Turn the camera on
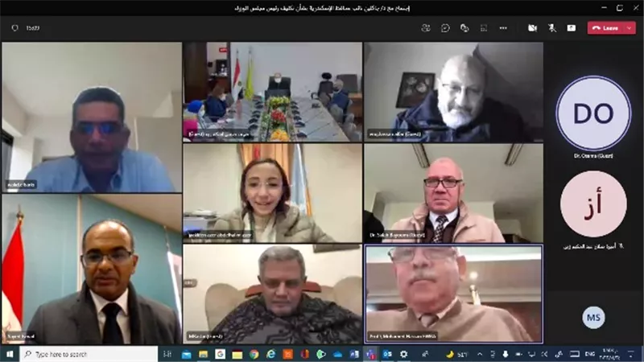This screenshot has height=362, width=644. point(532,28)
